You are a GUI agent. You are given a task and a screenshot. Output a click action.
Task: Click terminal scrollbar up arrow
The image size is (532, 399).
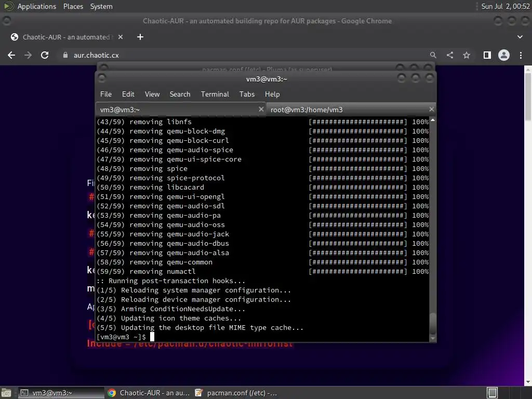tap(433, 120)
